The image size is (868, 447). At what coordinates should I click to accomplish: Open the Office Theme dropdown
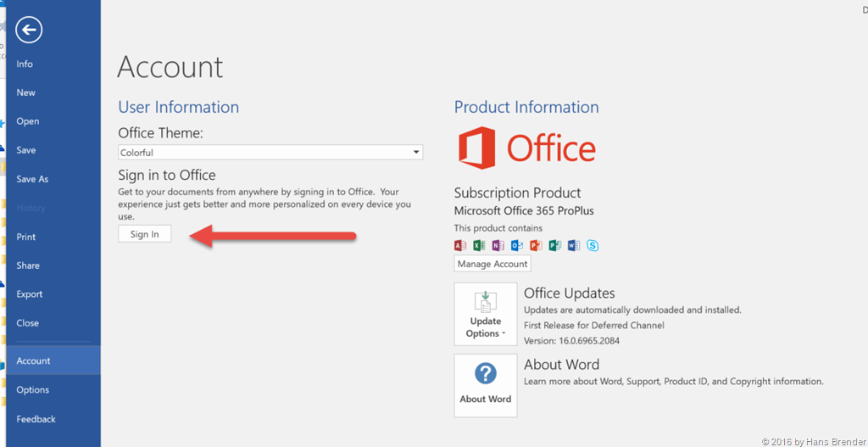pyautogui.click(x=270, y=153)
